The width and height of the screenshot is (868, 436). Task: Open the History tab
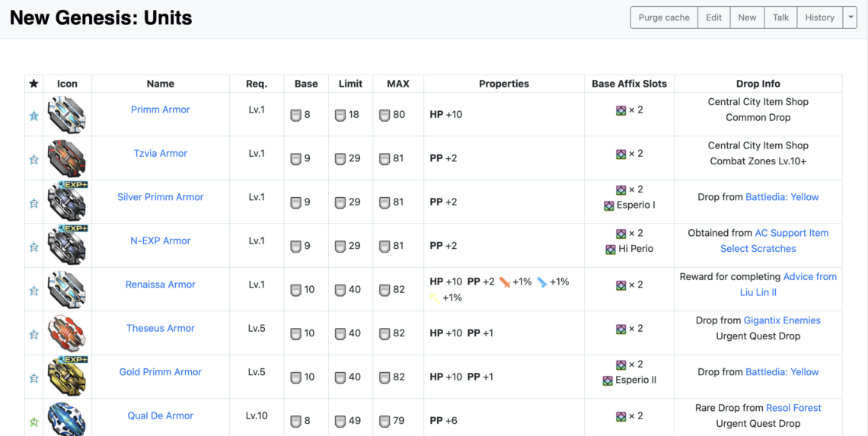[819, 18]
